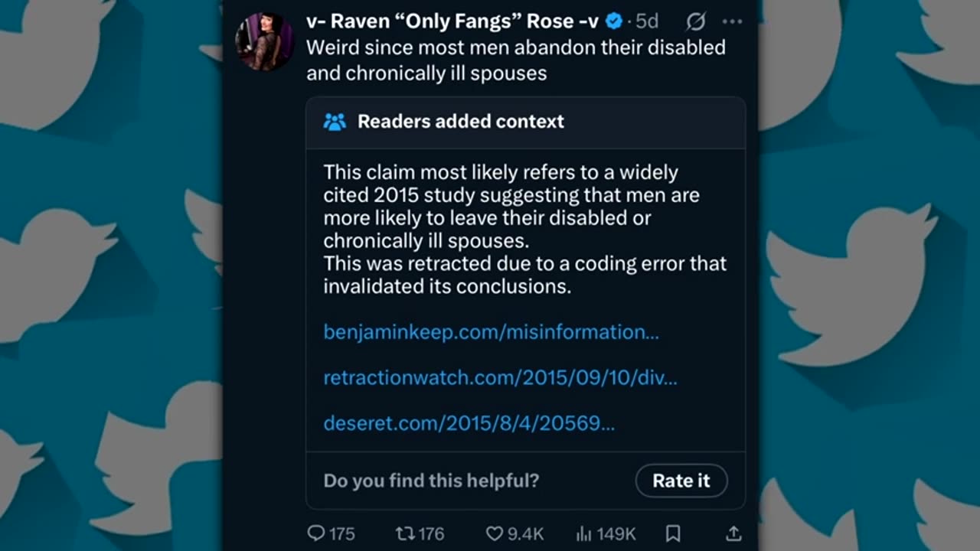Viewport: 980px width, 551px height.
Task: Click the blue verified badge
Action: click(x=614, y=21)
